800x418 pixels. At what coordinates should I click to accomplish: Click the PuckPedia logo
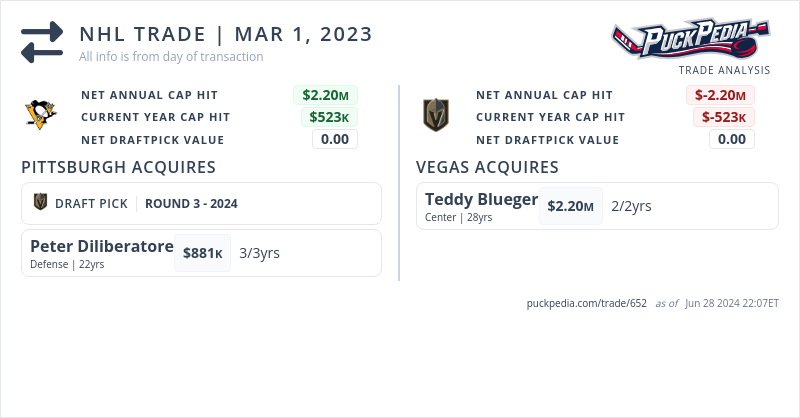coord(691,40)
